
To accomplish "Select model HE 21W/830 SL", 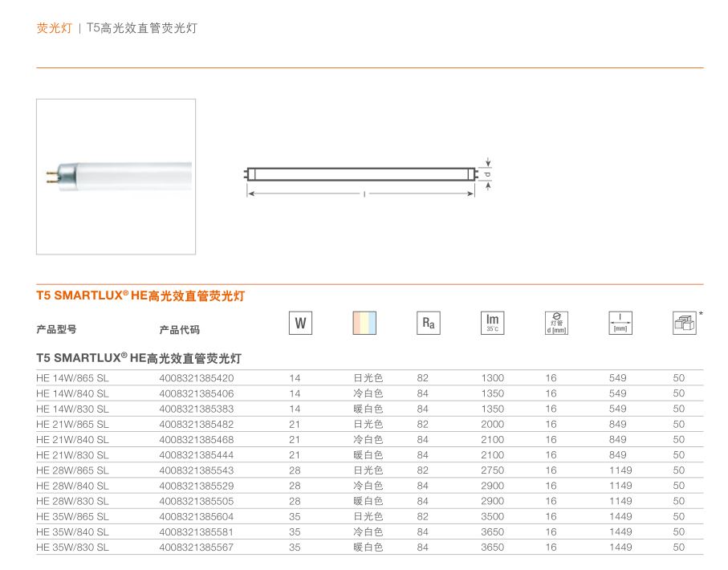I will tap(72, 454).
